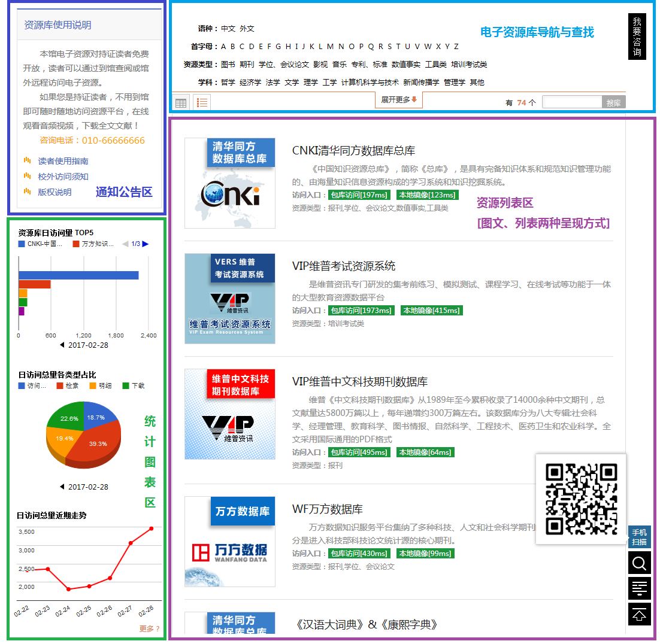Open the 读者使用指南 link

point(63,161)
